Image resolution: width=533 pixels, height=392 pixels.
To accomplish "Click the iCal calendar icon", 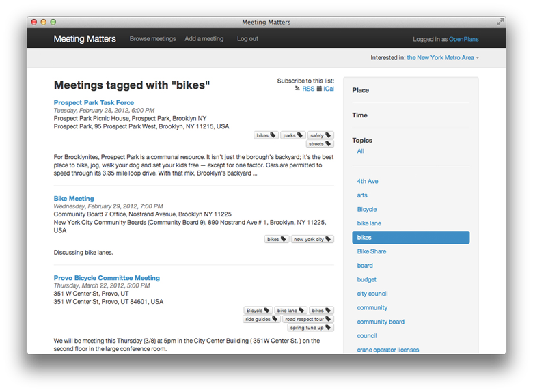I will (x=319, y=89).
